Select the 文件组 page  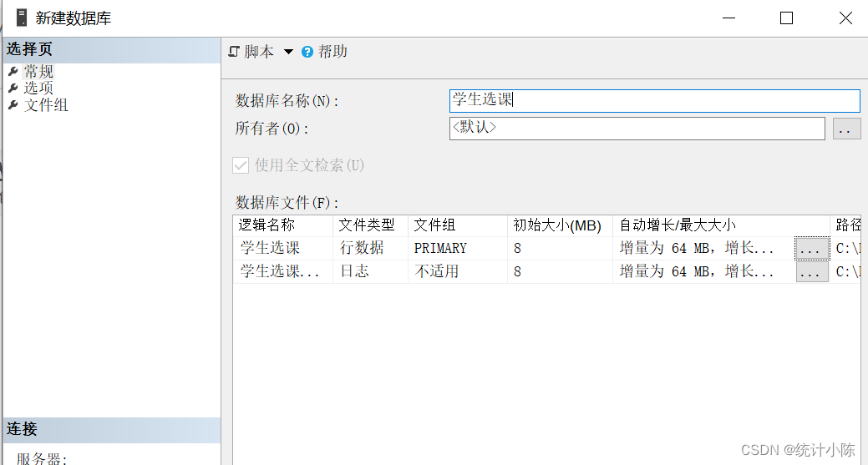(46, 104)
